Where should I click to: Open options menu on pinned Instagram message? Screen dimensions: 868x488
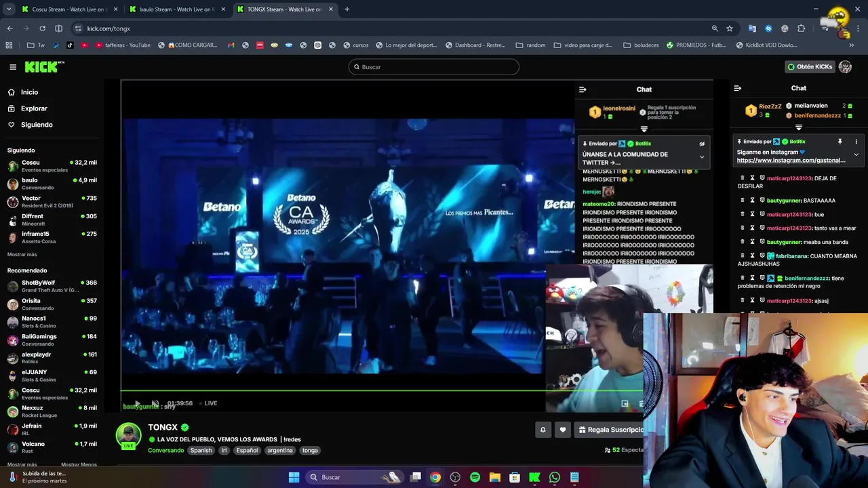point(856,142)
